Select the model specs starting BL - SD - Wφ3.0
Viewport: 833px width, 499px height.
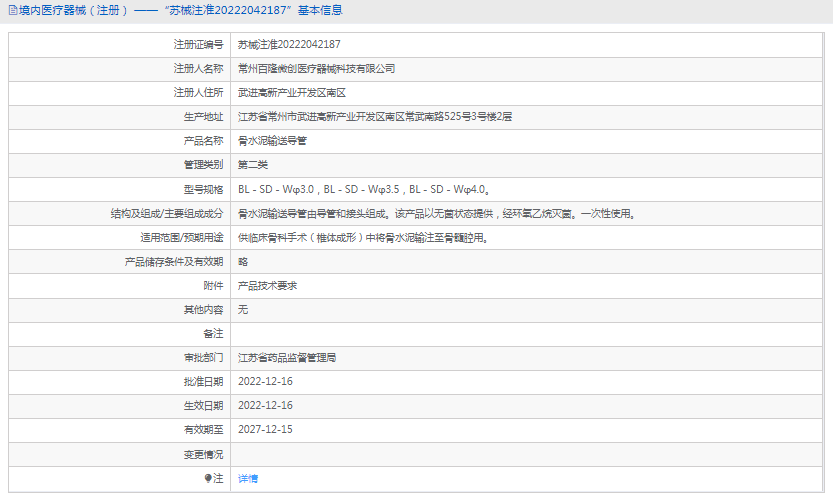364,189
